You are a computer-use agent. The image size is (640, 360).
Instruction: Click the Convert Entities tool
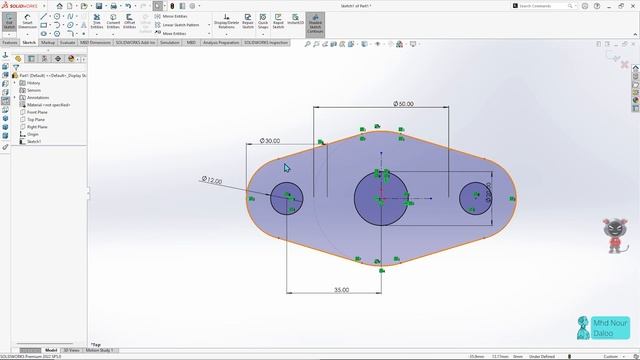(113, 21)
